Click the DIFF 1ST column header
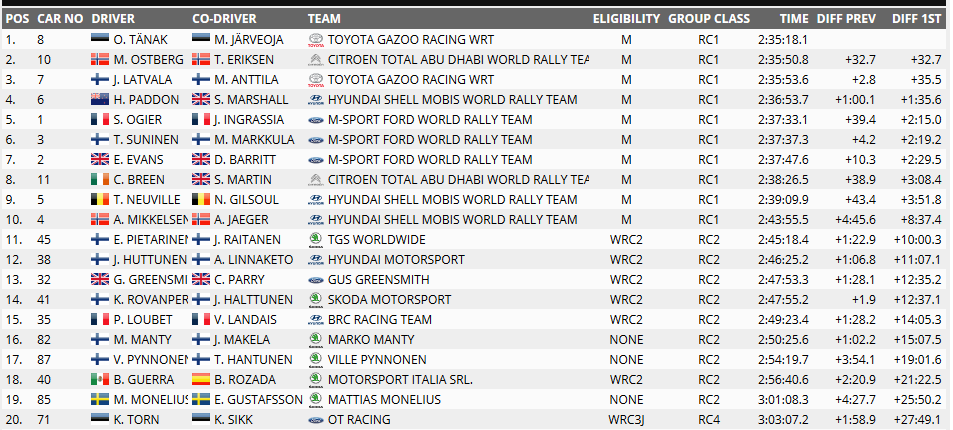 tap(916, 19)
